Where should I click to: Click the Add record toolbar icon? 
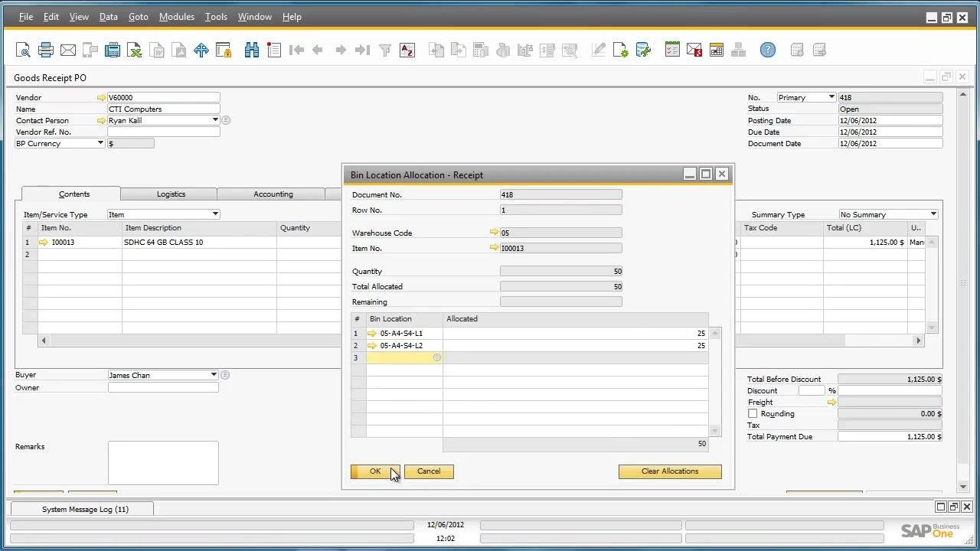pos(274,51)
